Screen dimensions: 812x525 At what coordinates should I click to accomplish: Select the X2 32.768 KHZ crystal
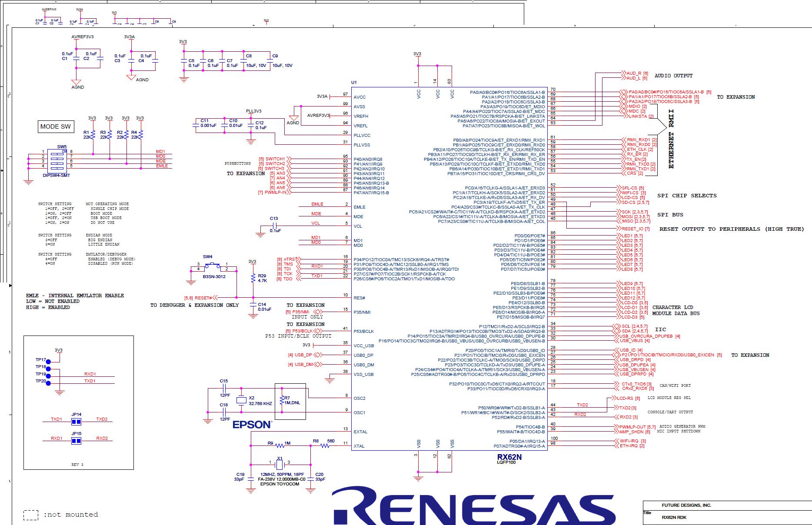(241, 401)
